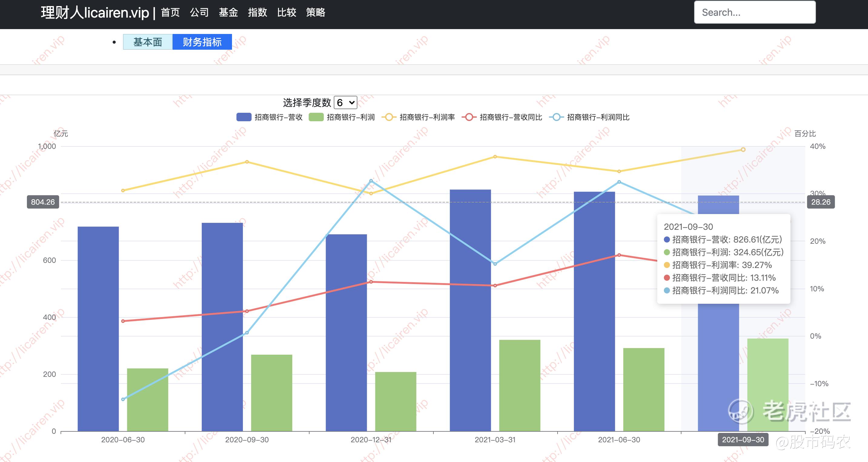The width and height of the screenshot is (868, 462).
Task: Open 策略 page from navbar
Action: (x=315, y=12)
